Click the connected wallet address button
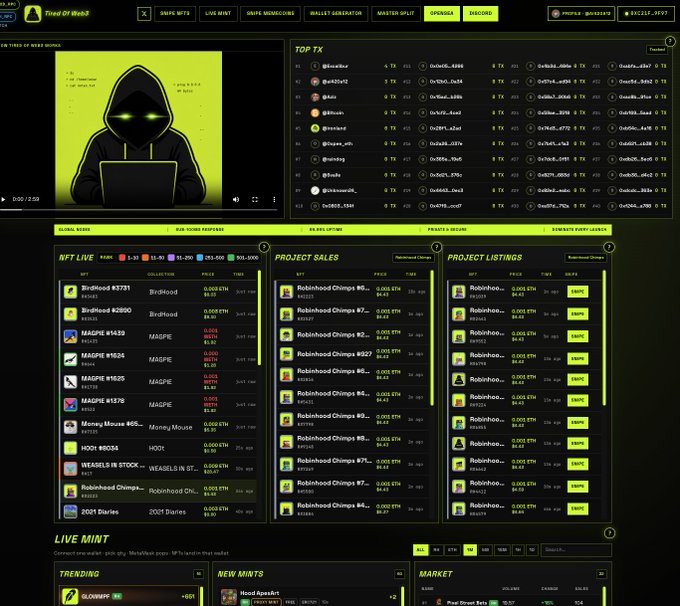 pos(646,13)
